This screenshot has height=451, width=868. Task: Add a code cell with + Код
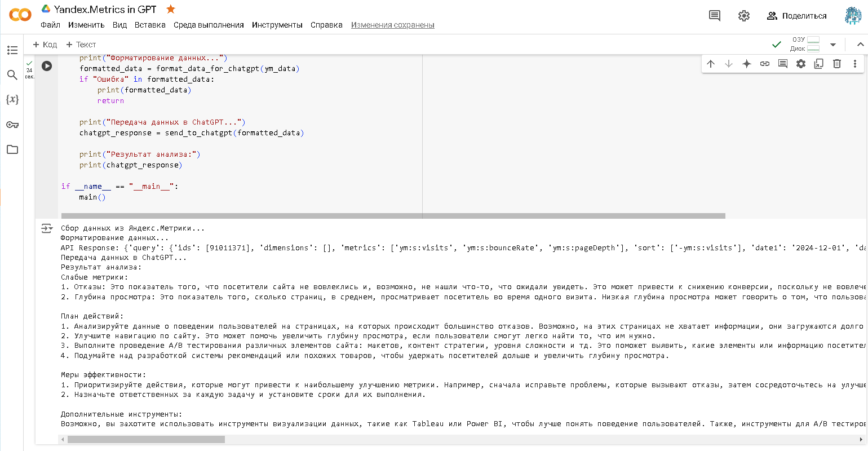[45, 45]
